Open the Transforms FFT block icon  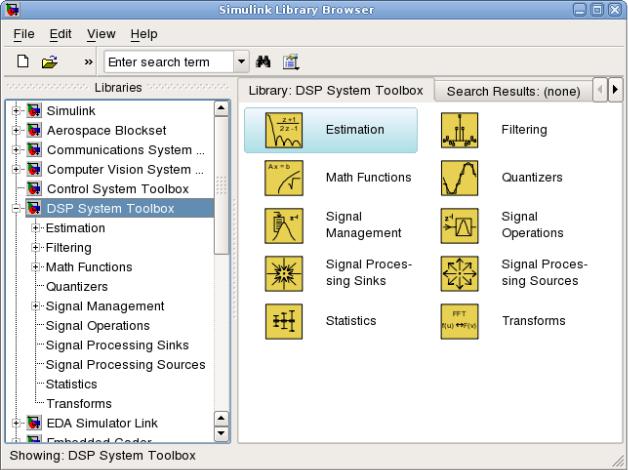coord(459,321)
